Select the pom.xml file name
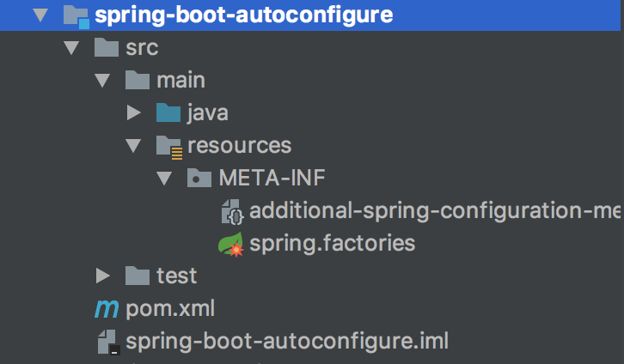The width and height of the screenshot is (624, 364). pyautogui.click(x=170, y=309)
